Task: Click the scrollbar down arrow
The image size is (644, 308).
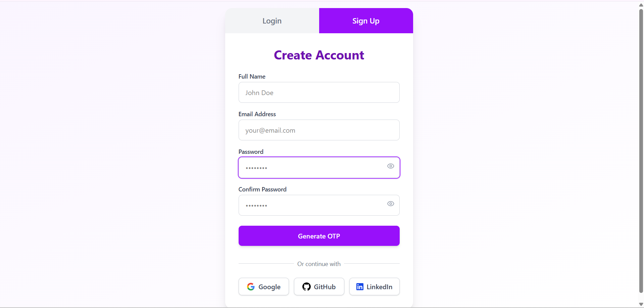Action: tap(641, 304)
